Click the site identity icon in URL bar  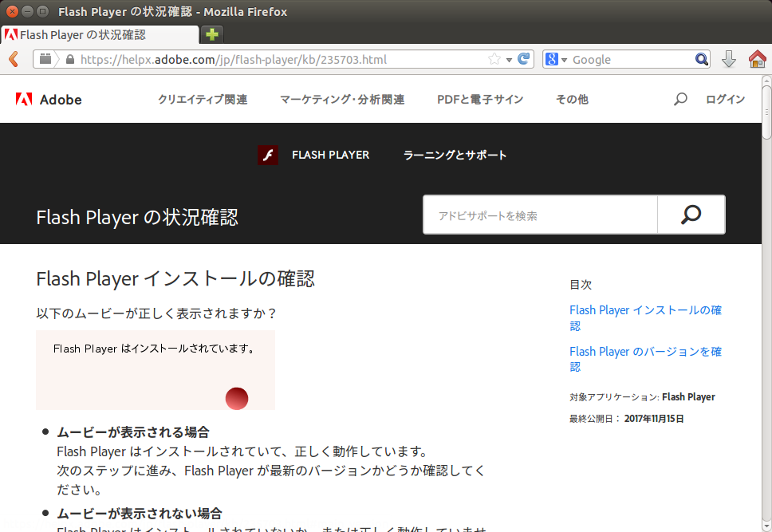click(45, 59)
